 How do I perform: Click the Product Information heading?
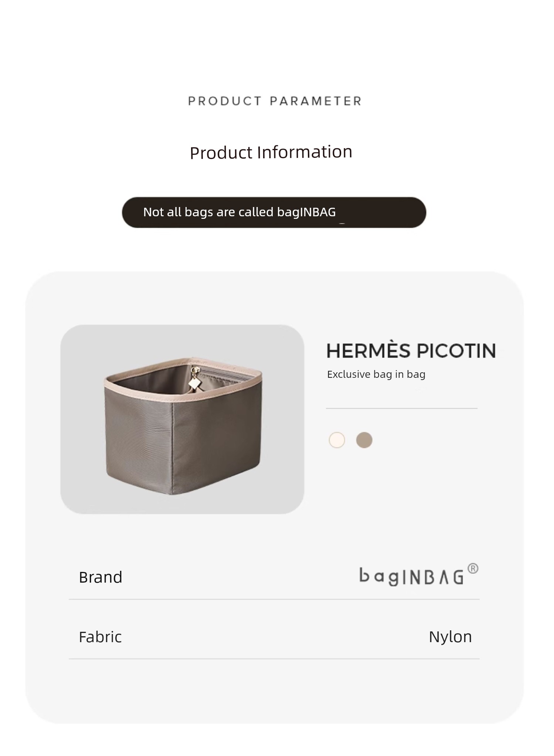[x=271, y=152]
